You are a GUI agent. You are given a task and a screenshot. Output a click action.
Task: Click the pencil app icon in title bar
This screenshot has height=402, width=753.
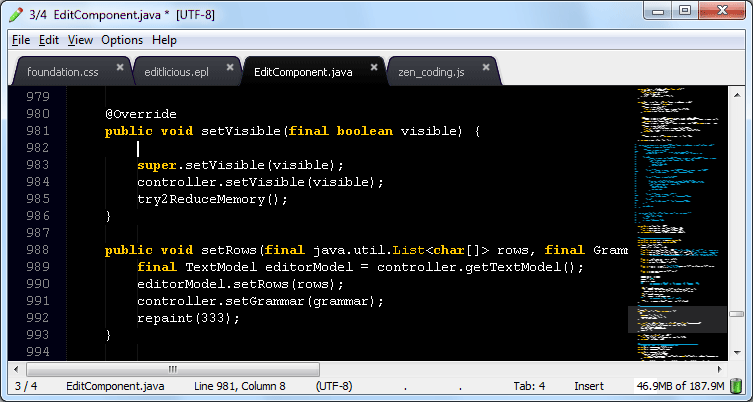pyautogui.click(x=14, y=13)
